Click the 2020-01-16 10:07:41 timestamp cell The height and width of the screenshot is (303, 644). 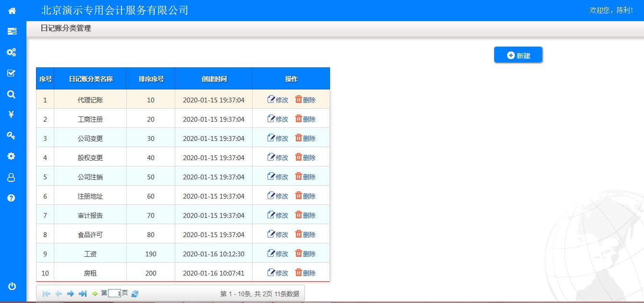pos(214,273)
